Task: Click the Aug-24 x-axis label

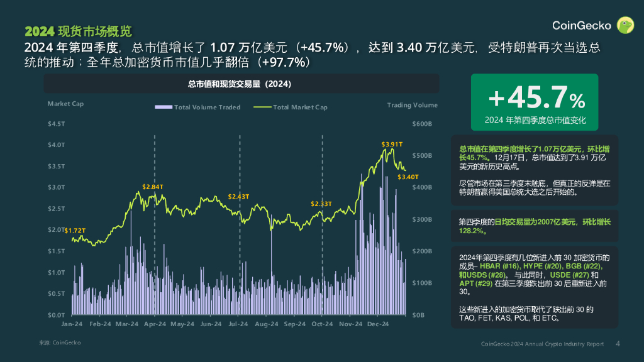Action: point(266,324)
